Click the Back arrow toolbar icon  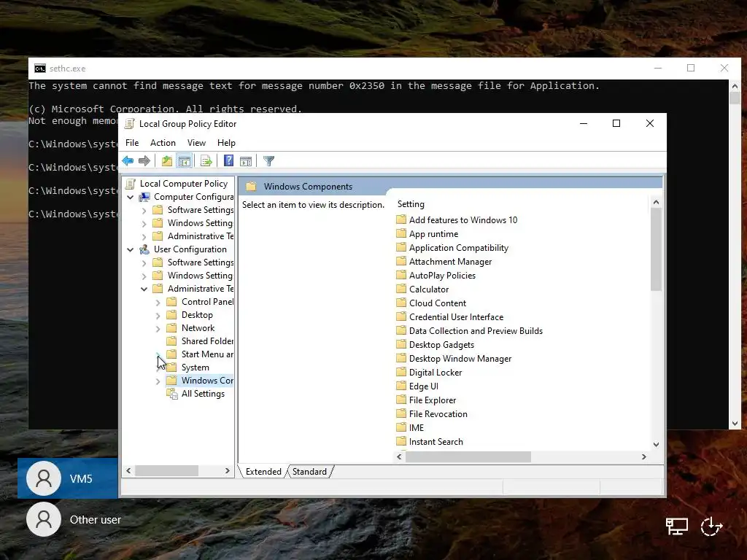click(128, 161)
